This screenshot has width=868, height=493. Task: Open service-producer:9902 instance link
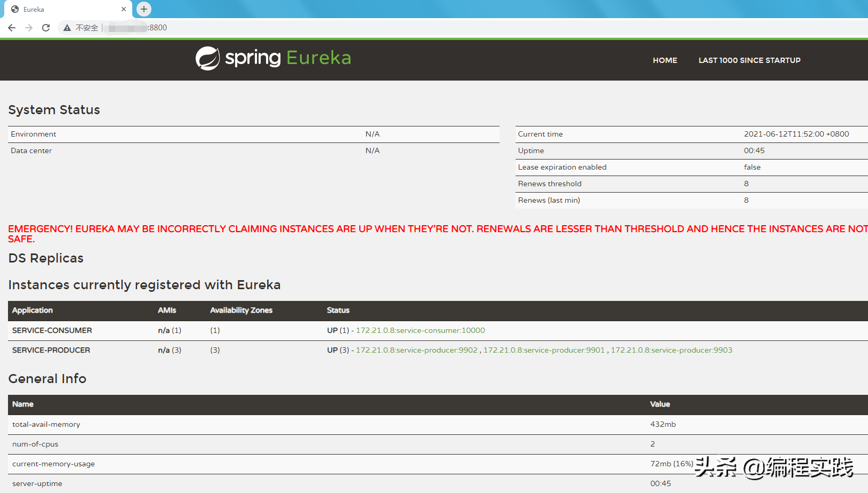coord(417,350)
